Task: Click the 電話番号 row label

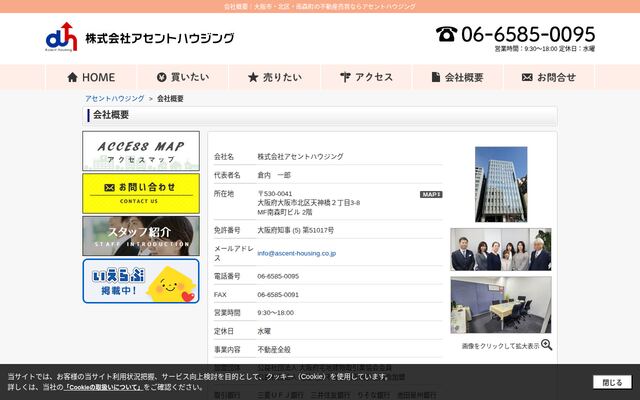Action: [227, 276]
